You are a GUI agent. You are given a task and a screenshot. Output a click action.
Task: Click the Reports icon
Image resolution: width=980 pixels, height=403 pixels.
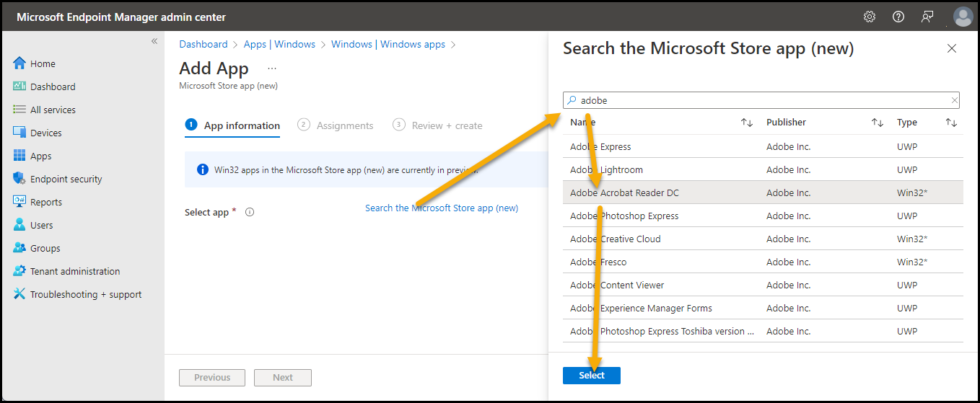[19, 201]
